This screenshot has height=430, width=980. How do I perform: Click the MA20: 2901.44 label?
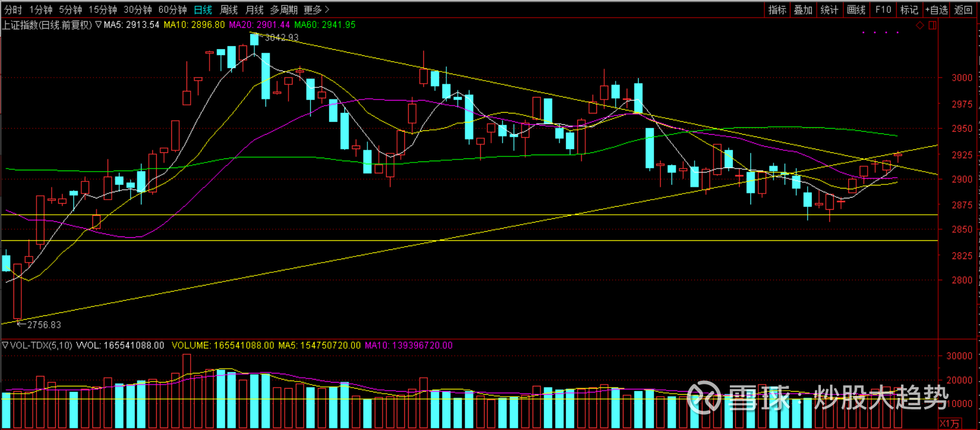pos(259,25)
